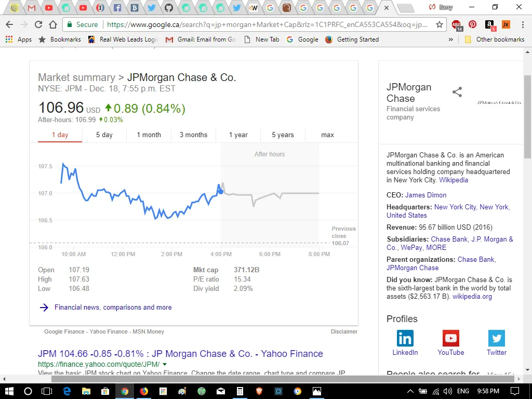The width and height of the screenshot is (532, 399).
Task: Open the Chase Bank subsidiary link
Action: [x=449, y=239]
